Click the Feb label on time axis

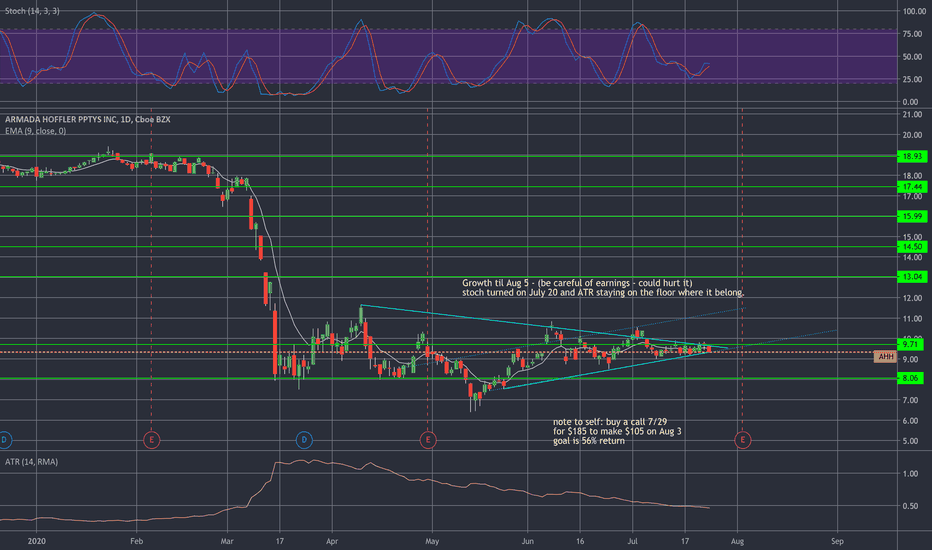pos(137,542)
